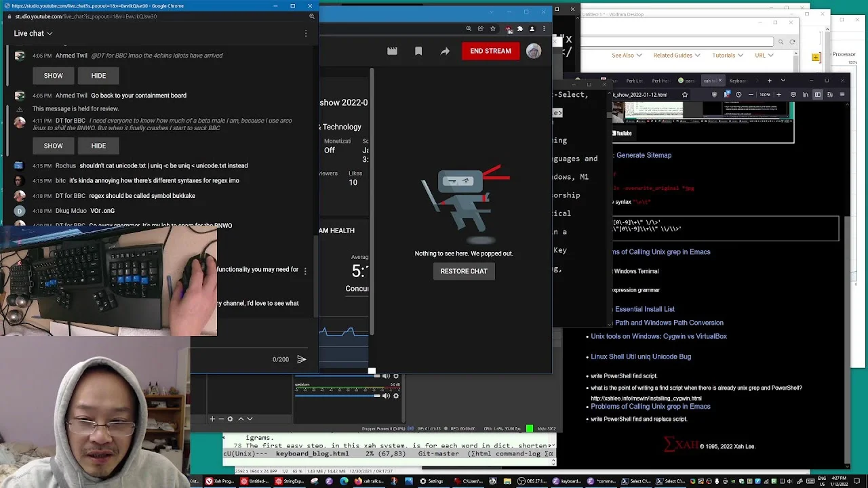This screenshot has width=868, height=488.
Task: Open lower Problems of Calling Unix grep in Emacs link
Action: pyautogui.click(x=650, y=407)
